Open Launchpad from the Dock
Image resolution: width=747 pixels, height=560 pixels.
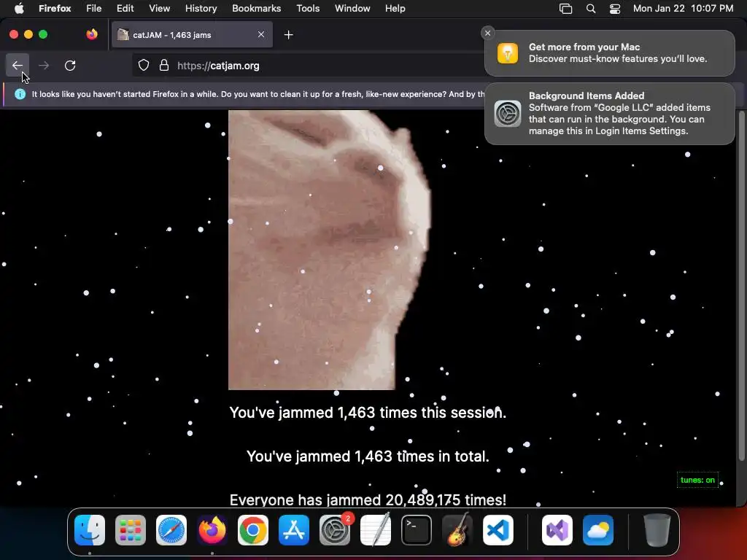tap(131, 530)
